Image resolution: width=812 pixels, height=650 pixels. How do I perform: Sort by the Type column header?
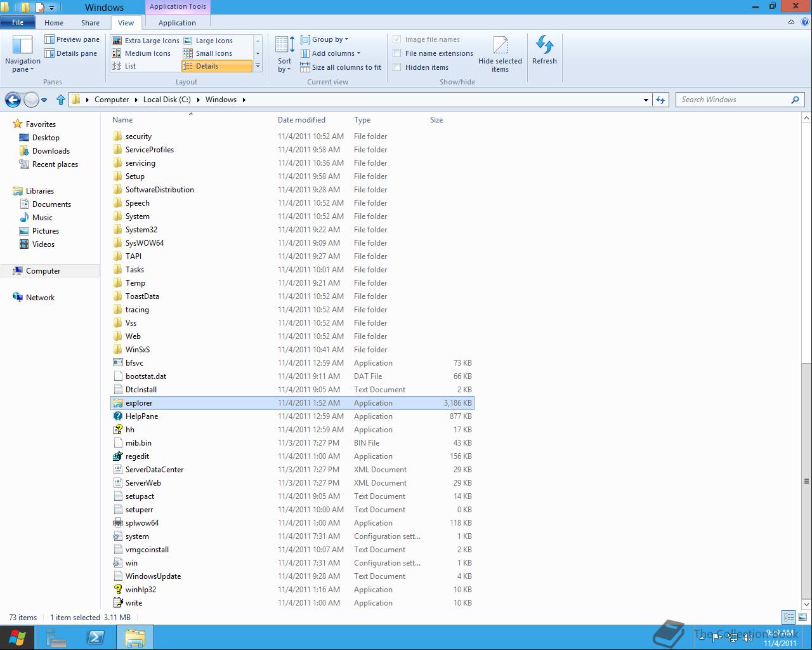362,120
